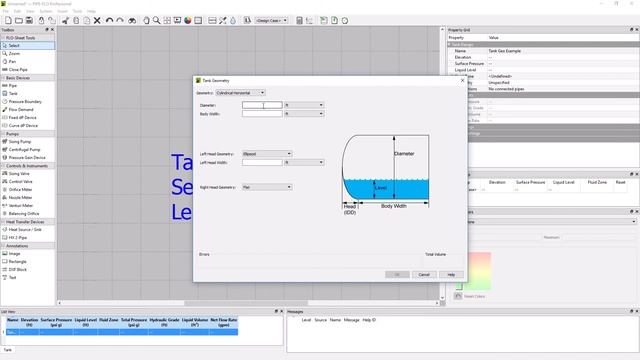Click the binoculars Find icon in toolbar
Screen dimensions: 640x360
click(x=132, y=20)
